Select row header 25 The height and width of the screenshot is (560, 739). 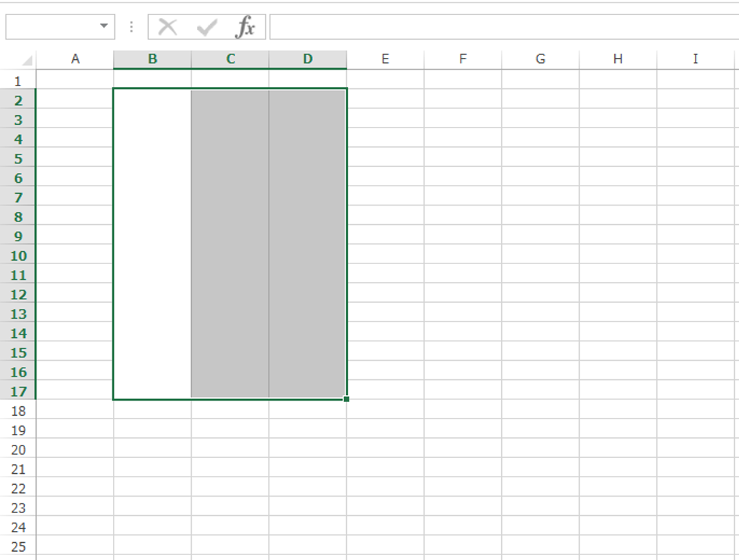point(19,545)
